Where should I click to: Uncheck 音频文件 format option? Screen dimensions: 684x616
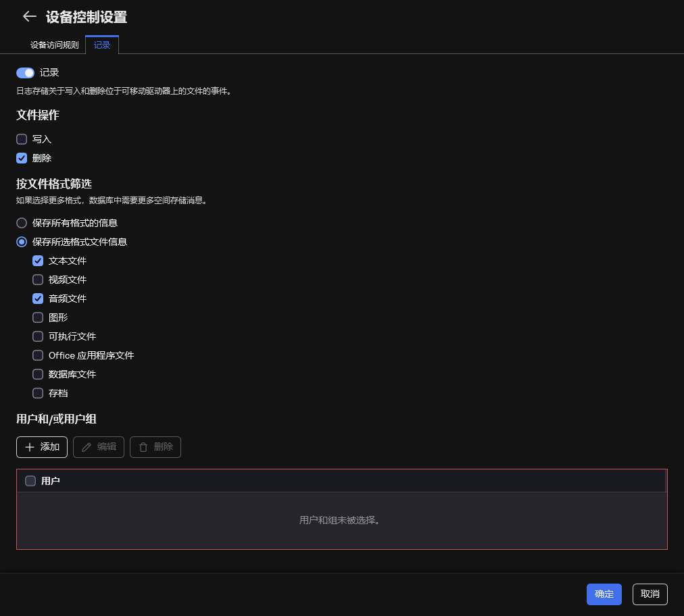37,299
